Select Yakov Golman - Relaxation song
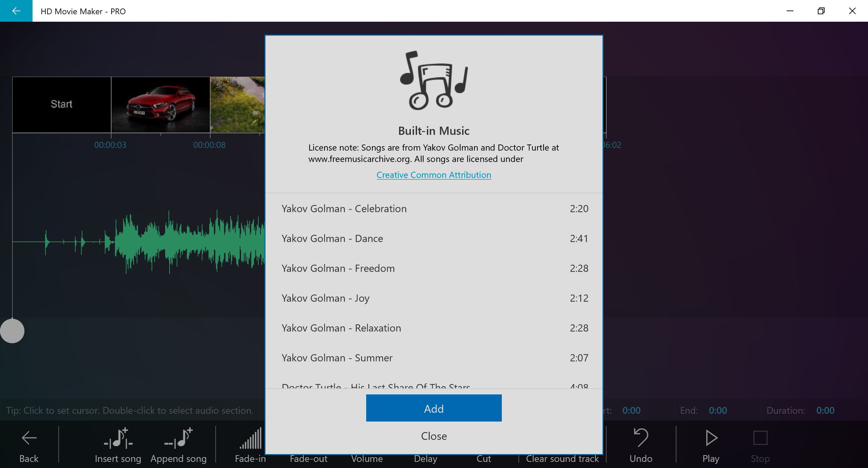The height and width of the screenshot is (468, 868). (434, 328)
